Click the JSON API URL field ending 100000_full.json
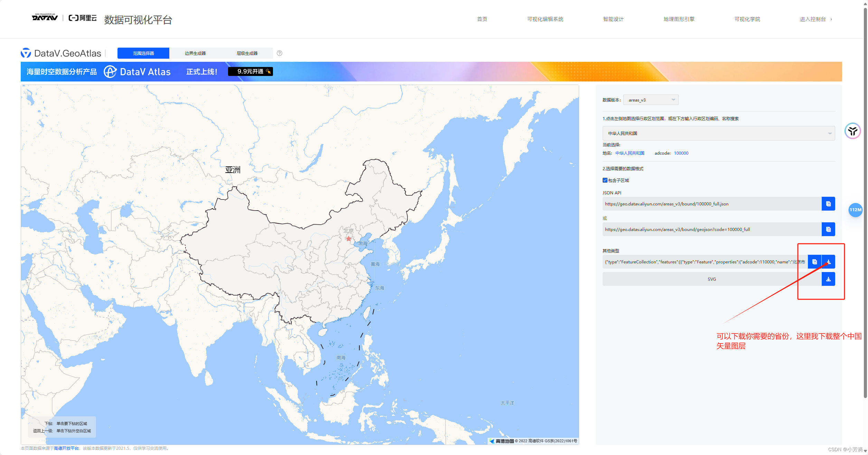 point(712,204)
